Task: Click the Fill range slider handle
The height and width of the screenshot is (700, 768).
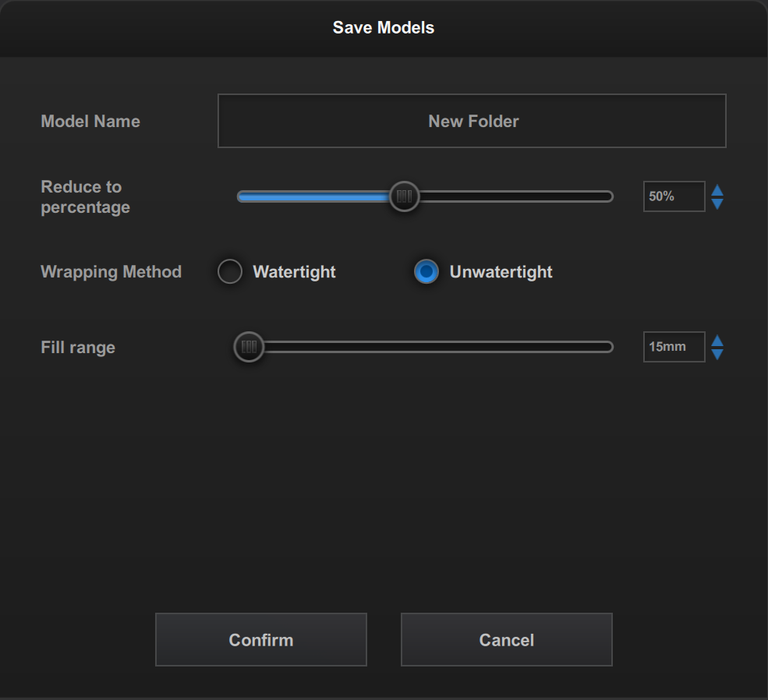Action: pos(249,347)
